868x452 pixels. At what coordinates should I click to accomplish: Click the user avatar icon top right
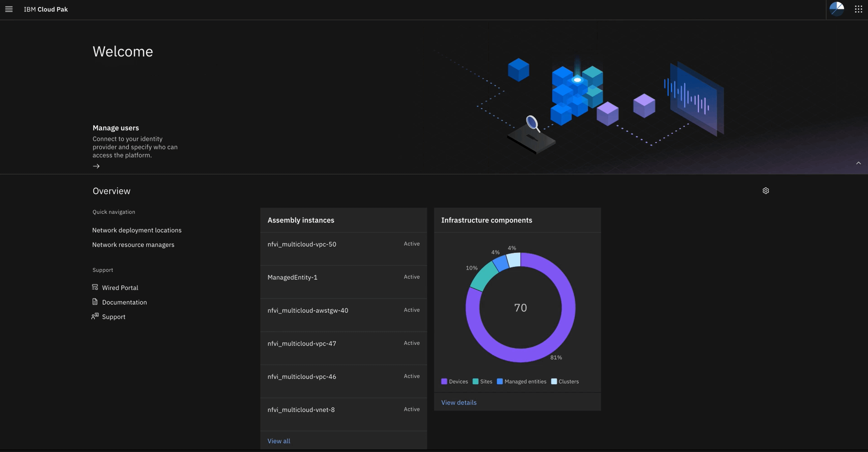(837, 9)
